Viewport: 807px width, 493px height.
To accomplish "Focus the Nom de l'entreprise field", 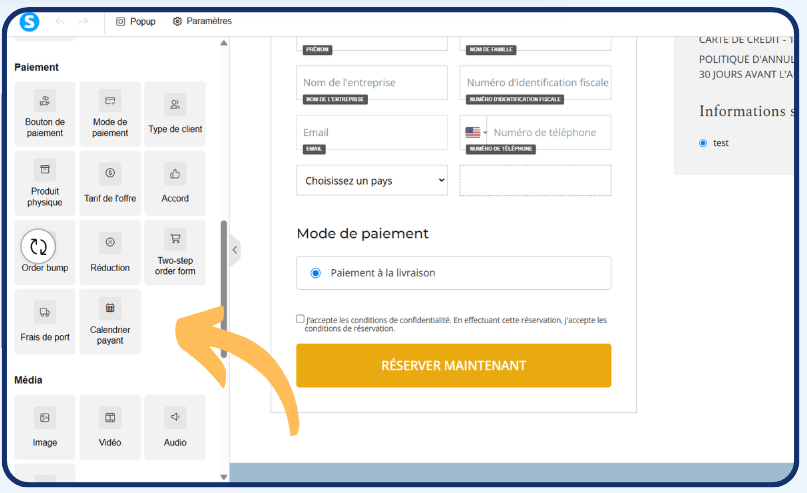I will click(372, 82).
